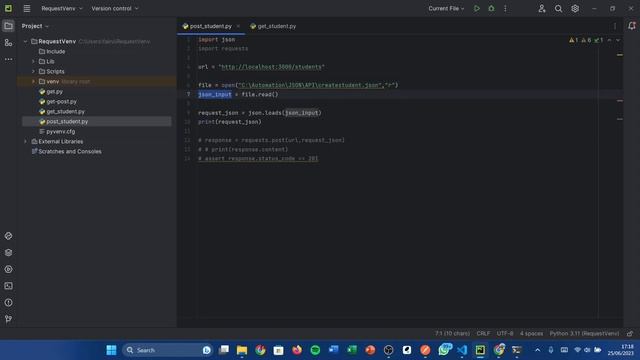Collapse the RequestVenv root folder

[x=25, y=41]
